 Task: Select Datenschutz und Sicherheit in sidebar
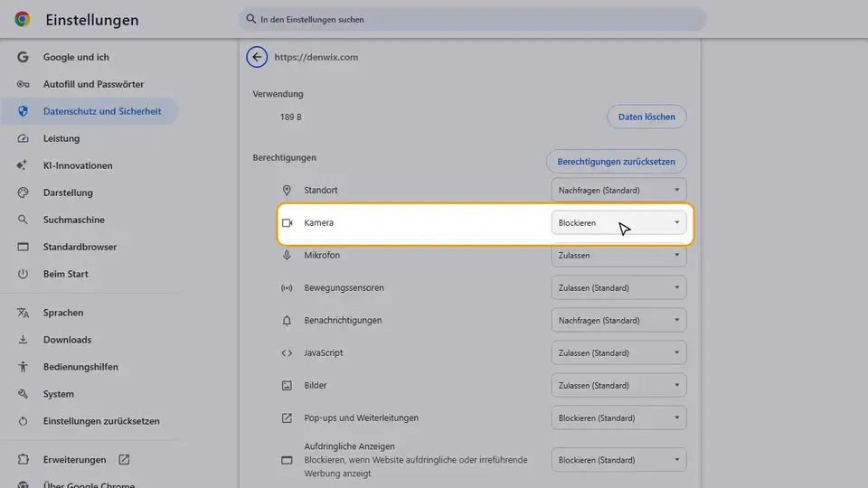tap(90, 111)
